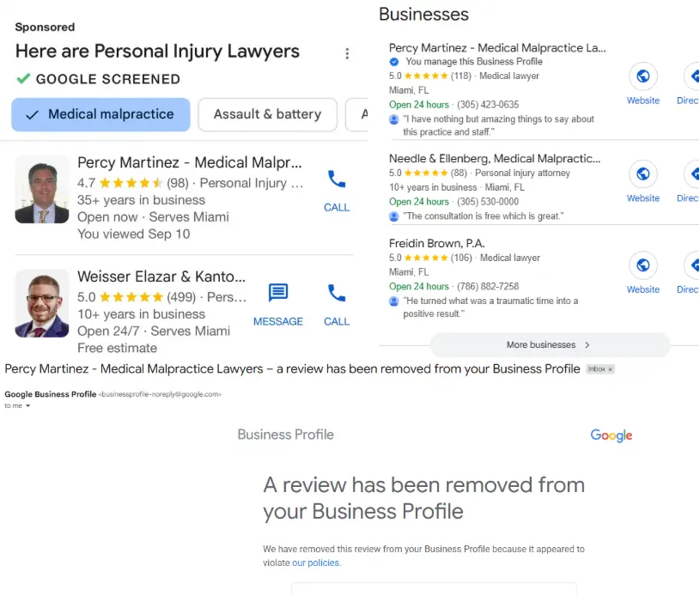Open the Freidin Brown, P.A. business listing
The image size is (700, 596).
(x=435, y=243)
